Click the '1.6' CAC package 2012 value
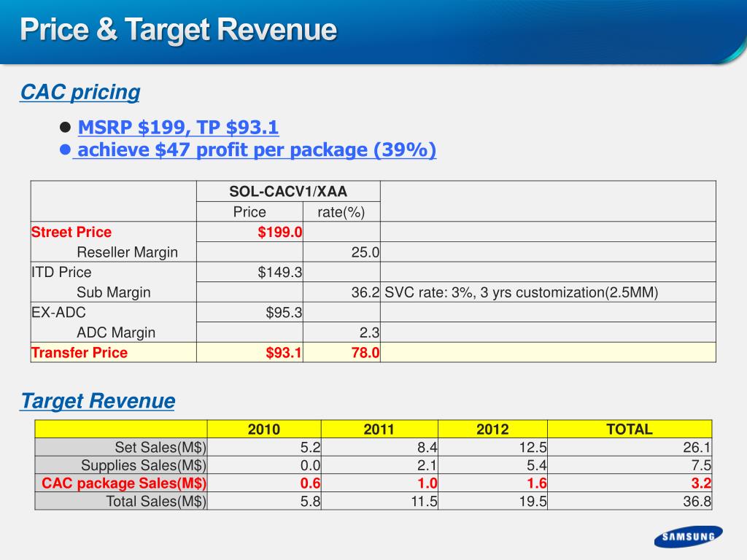The height and width of the screenshot is (560, 747). [x=536, y=483]
